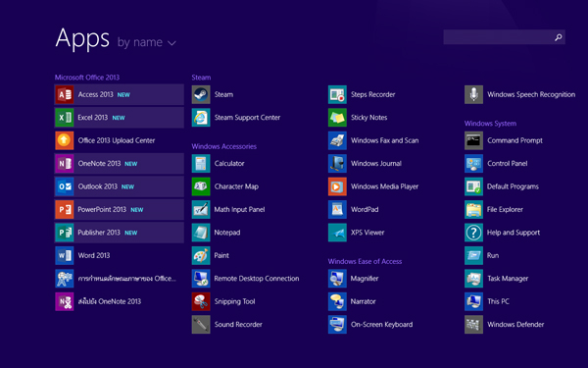Open the WordPad icon
588x368 pixels.
[x=337, y=210]
